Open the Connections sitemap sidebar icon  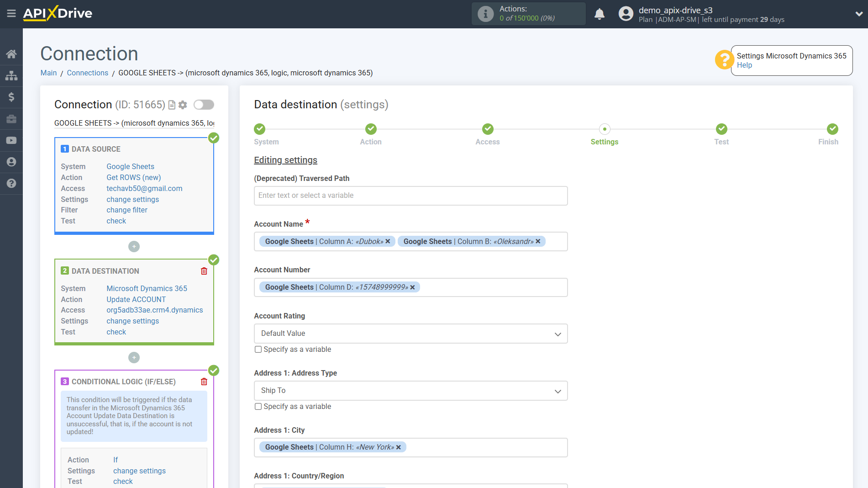click(11, 75)
